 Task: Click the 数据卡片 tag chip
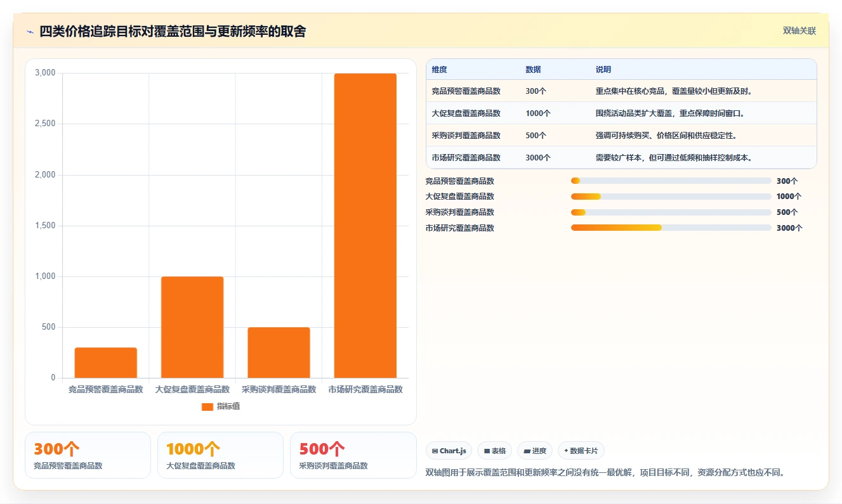click(581, 451)
